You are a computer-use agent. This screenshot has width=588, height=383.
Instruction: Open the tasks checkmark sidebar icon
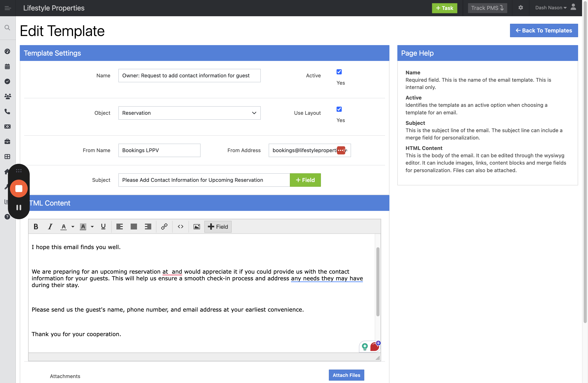(x=7, y=82)
